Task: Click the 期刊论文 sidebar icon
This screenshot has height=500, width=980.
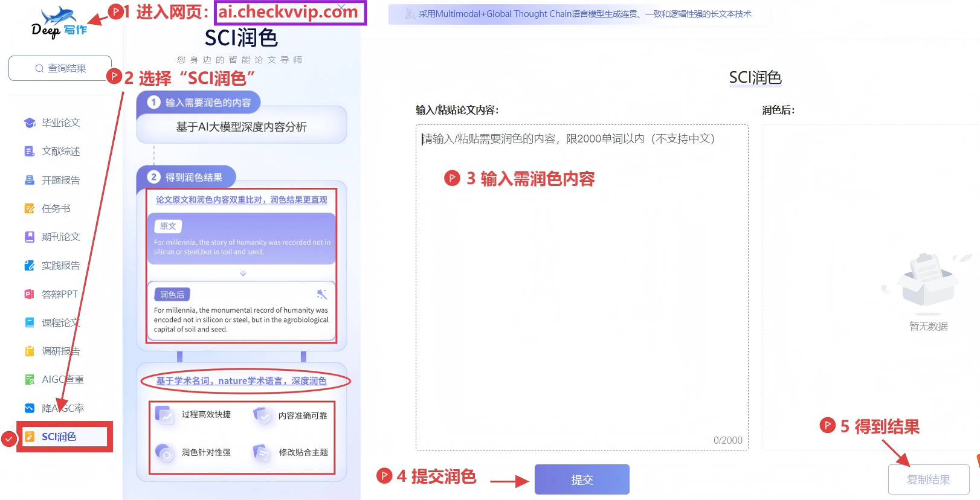Action: coord(30,237)
